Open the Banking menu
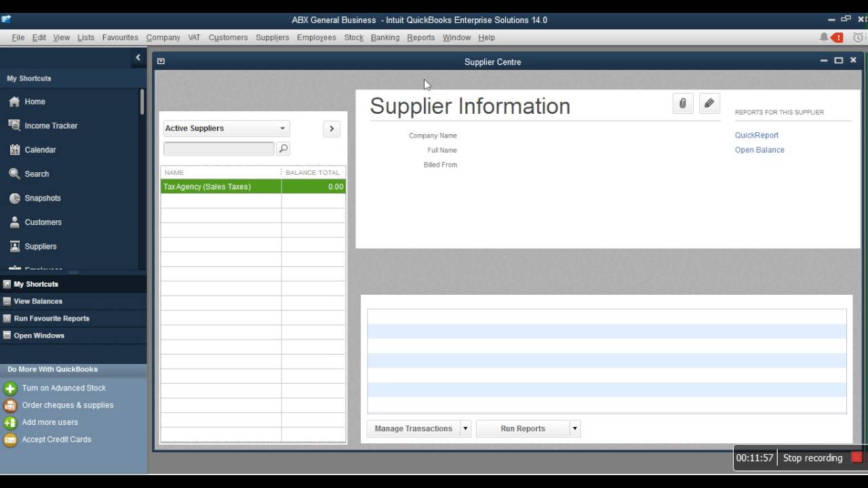The height and width of the screenshot is (488, 868). (385, 37)
